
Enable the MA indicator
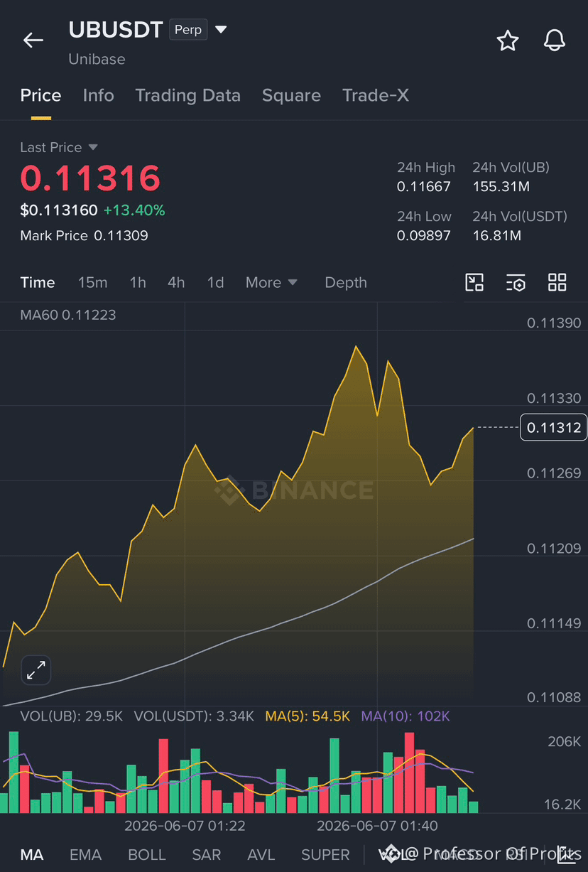tap(31, 854)
